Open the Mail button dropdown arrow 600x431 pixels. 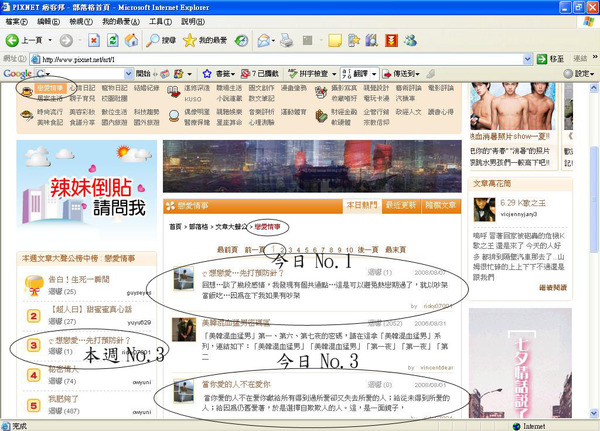[x=273, y=40]
